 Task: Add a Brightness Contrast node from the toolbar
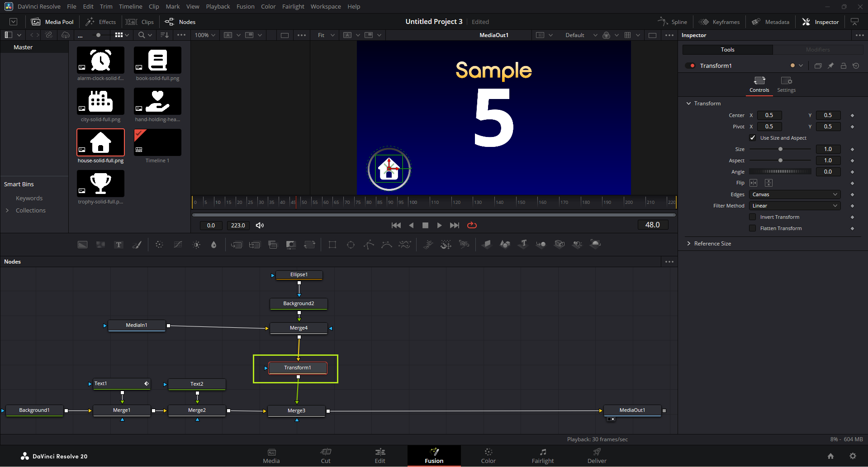click(x=196, y=245)
